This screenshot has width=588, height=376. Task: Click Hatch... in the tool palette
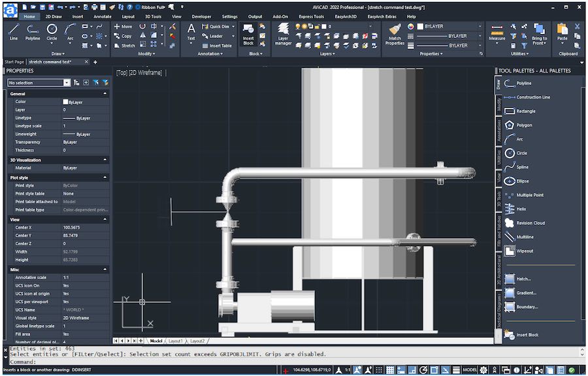click(523, 279)
